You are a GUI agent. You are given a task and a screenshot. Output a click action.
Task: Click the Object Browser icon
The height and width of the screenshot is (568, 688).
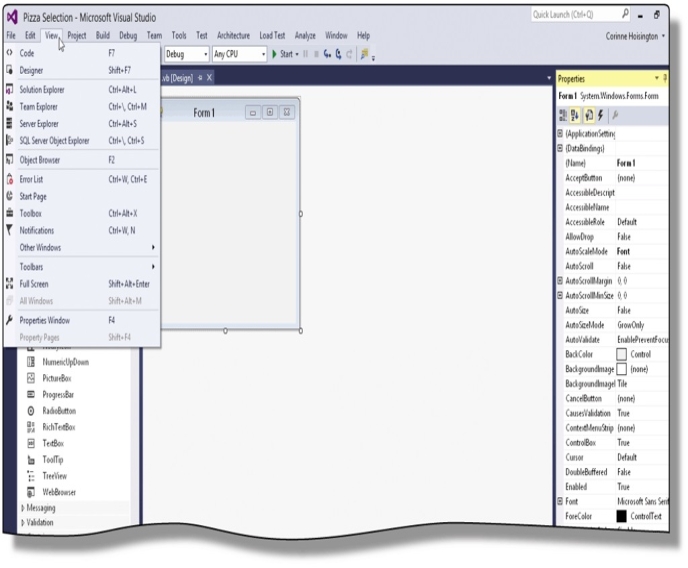coord(9,160)
